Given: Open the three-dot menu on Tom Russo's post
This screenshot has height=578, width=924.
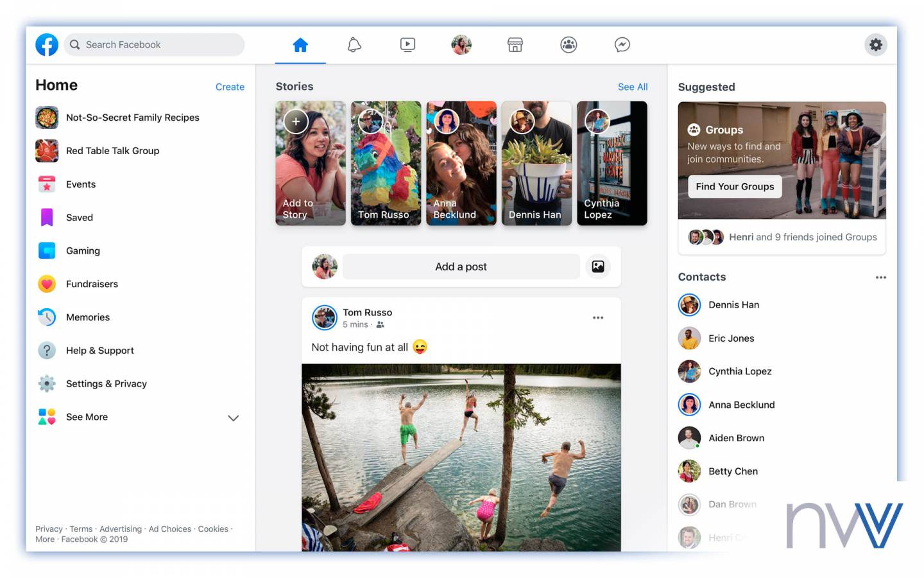Looking at the screenshot, I should (x=598, y=318).
